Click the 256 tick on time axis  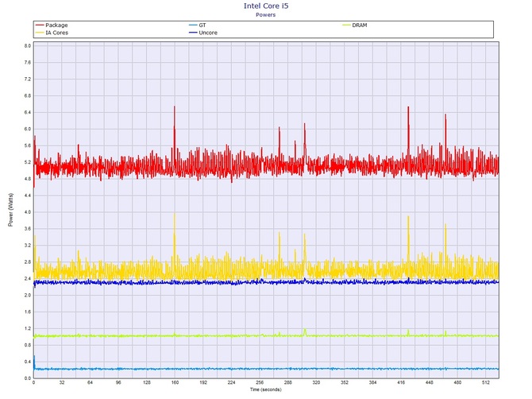click(x=260, y=382)
